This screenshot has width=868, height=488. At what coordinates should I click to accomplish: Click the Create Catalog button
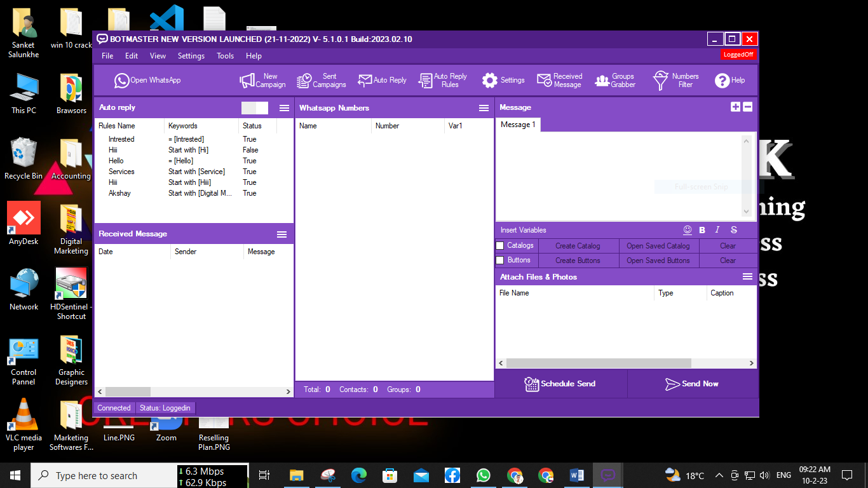578,245
